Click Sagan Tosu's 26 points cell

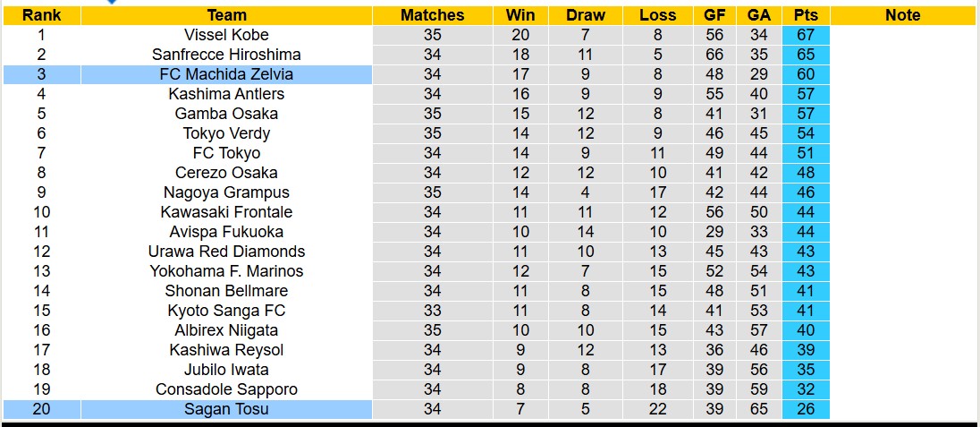pyautogui.click(x=805, y=409)
